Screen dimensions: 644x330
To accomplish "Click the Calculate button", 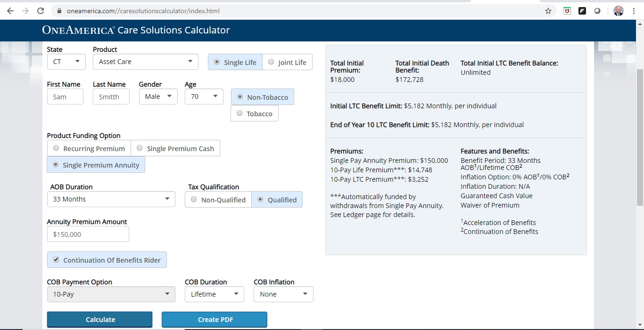I will click(100, 319).
